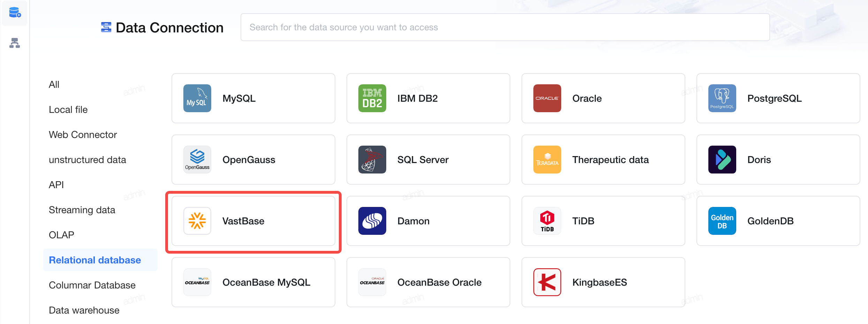Open the GoldenDB blue icon

(722, 221)
